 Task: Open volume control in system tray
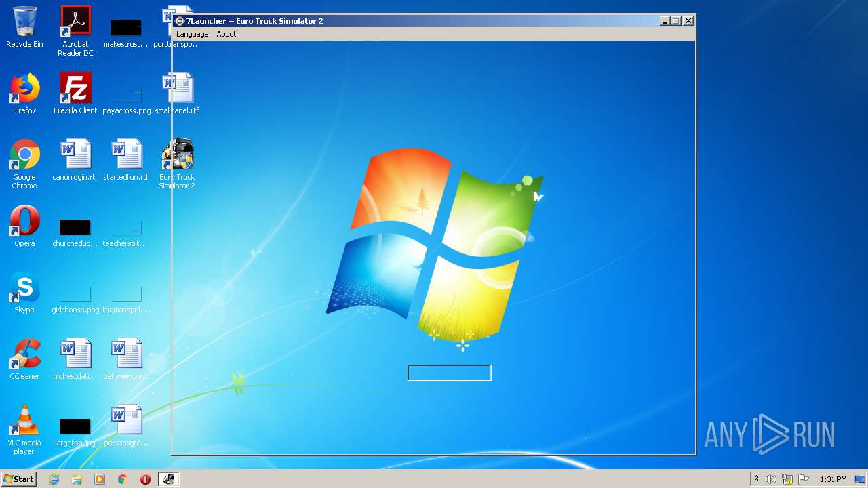click(771, 479)
